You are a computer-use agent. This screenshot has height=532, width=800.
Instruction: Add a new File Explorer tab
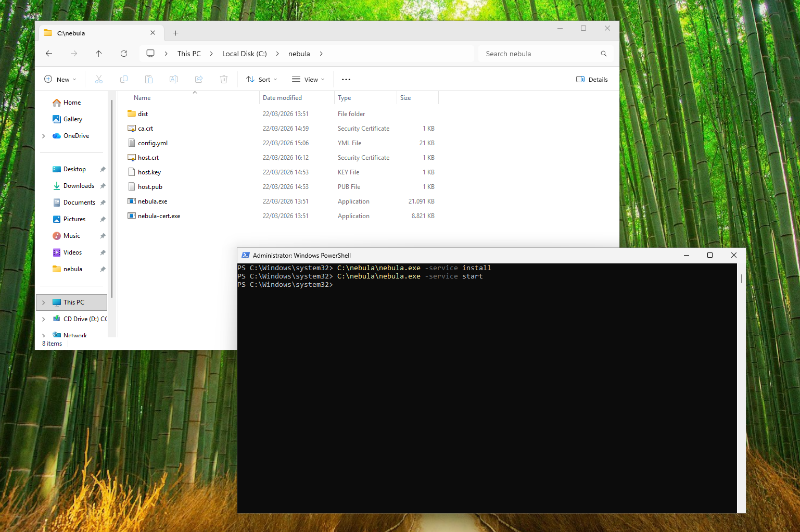pyautogui.click(x=176, y=33)
